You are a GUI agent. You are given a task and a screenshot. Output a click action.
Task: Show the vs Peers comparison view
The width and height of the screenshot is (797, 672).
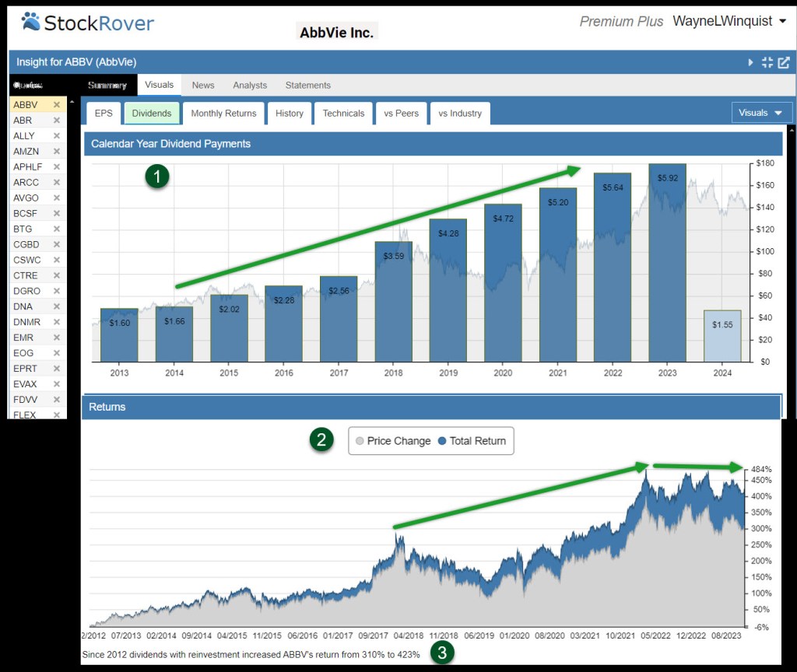click(401, 114)
